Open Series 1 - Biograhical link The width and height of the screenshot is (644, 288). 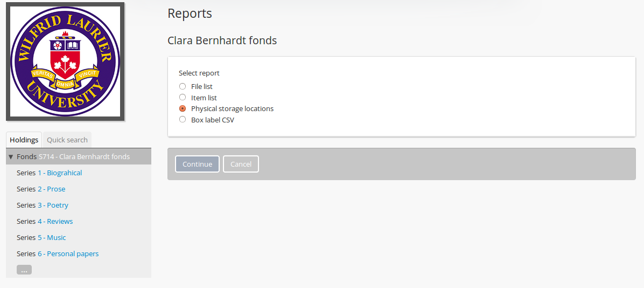59,173
